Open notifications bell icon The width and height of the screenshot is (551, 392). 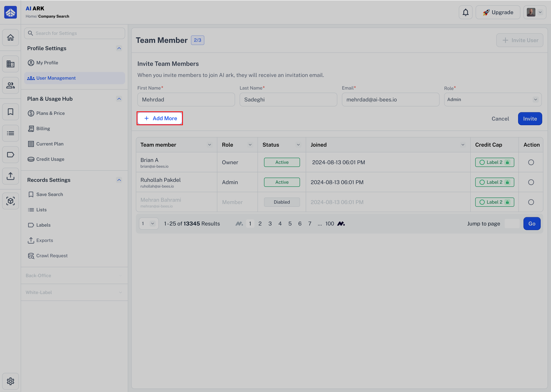pos(465,12)
